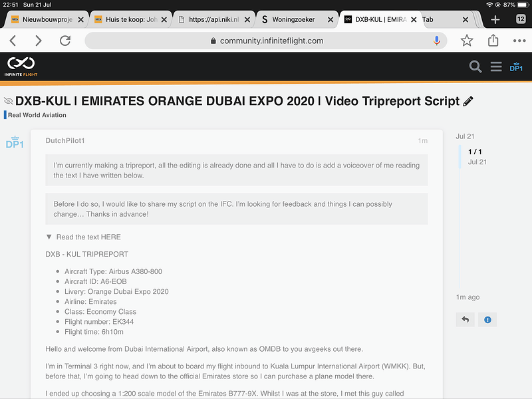Image resolution: width=532 pixels, height=399 pixels.
Task: Click 'Aircraft Type: Airbus A380-800' line
Action: point(113,271)
